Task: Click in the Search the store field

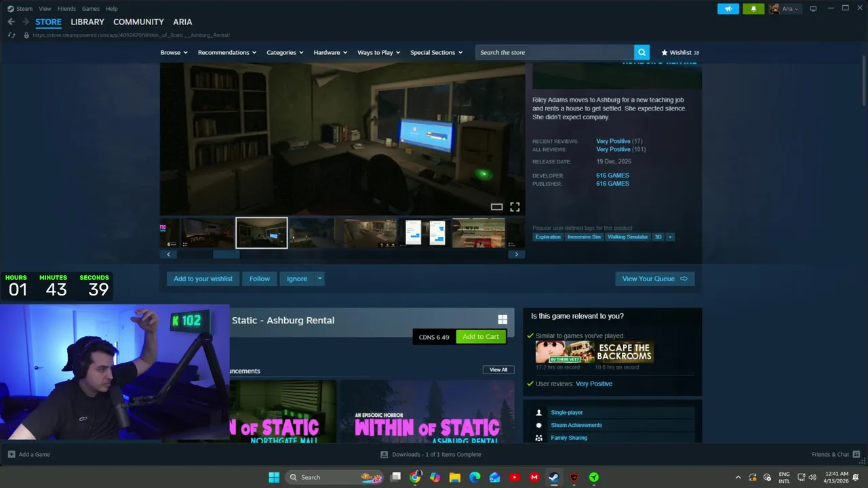Action: point(555,52)
